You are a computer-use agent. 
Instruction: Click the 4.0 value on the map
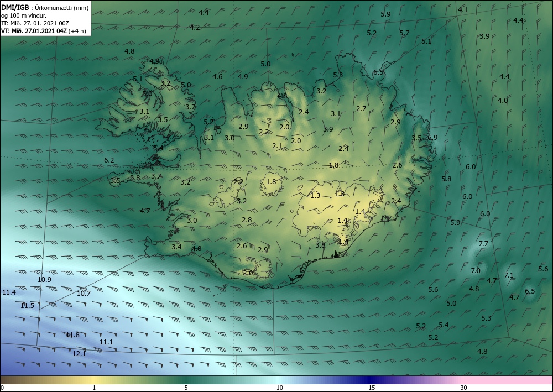coord(503,101)
